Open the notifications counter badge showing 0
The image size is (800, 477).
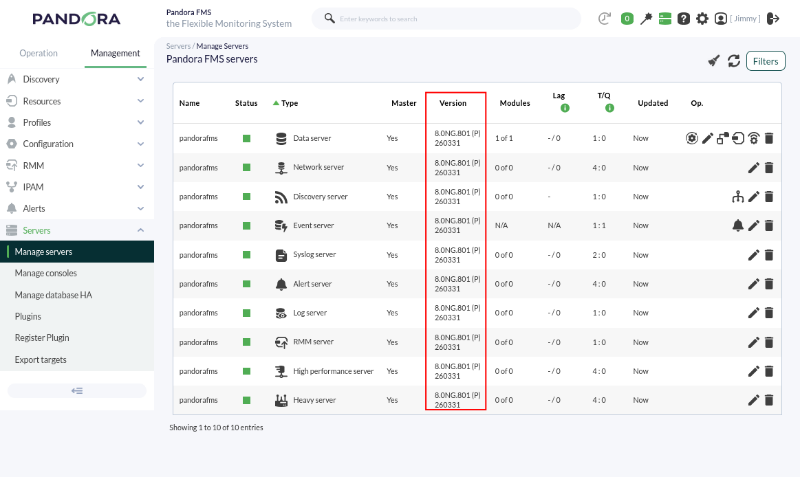coord(627,19)
